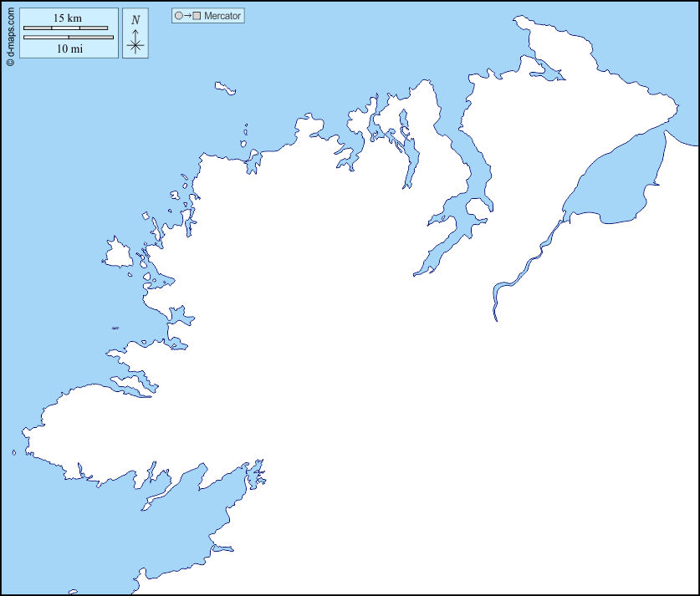This screenshot has width=700, height=596.
Task: Click the kilometre scale bar
Action: 65,28
